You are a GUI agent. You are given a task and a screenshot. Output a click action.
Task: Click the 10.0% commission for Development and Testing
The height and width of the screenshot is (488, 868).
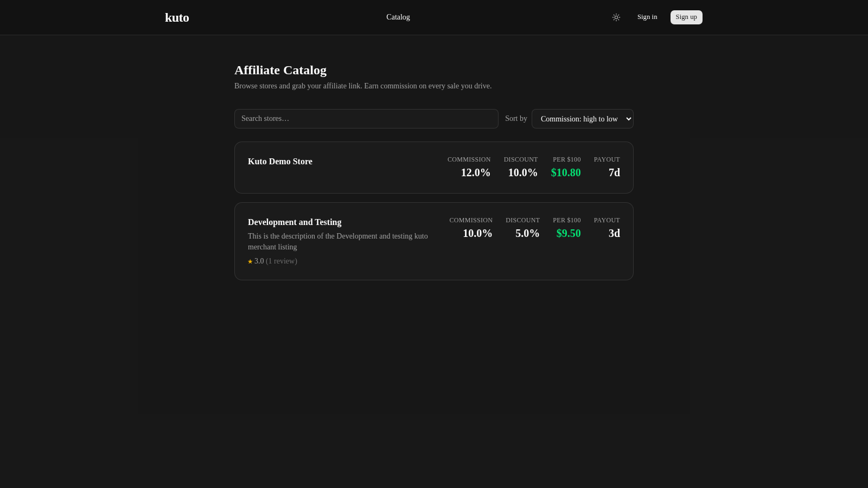477,233
